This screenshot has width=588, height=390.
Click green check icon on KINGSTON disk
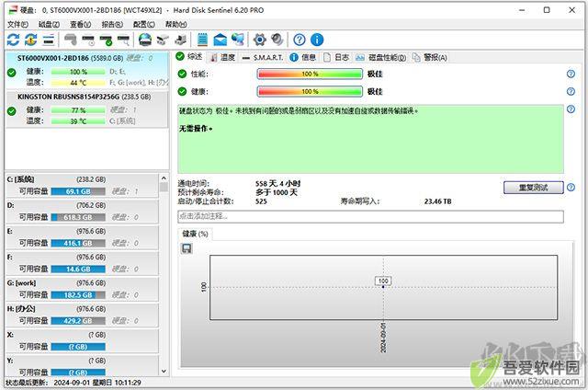click(12, 111)
